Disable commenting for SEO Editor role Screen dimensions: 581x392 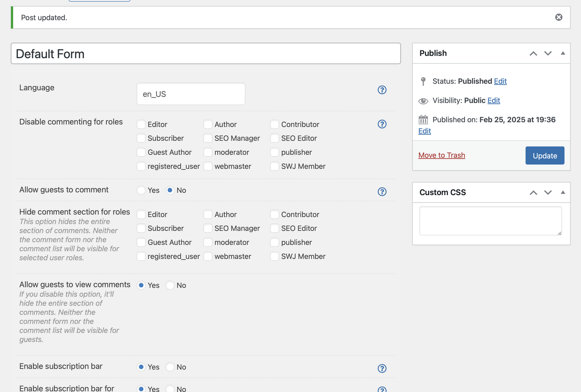click(x=275, y=138)
